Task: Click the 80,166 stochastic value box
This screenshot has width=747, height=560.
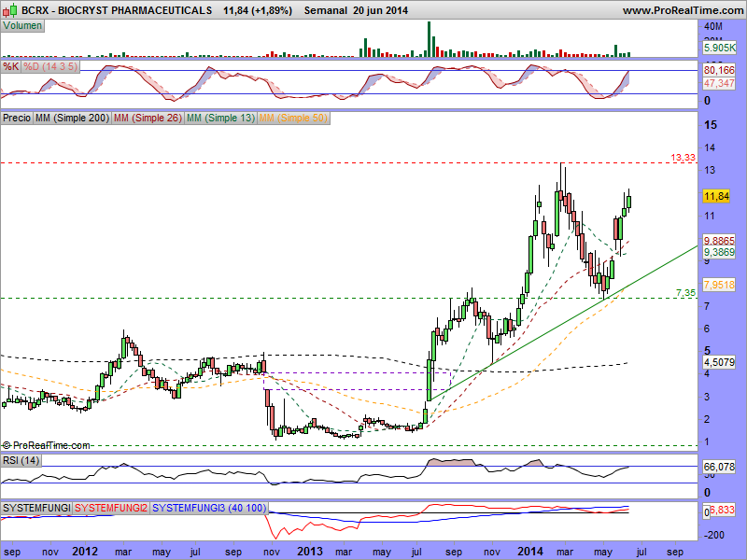Action: click(x=719, y=70)
